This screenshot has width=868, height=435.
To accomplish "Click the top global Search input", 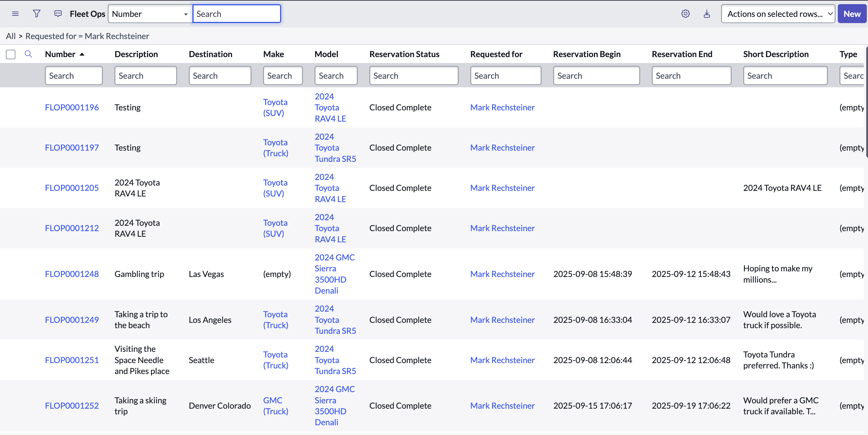I will [x=237, y=14].
